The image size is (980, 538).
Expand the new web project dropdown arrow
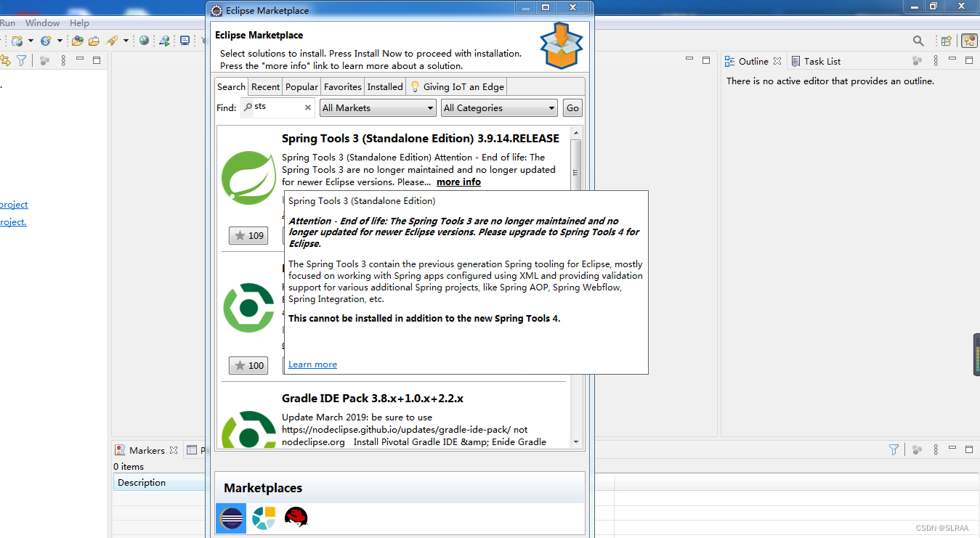coord(31,41)
